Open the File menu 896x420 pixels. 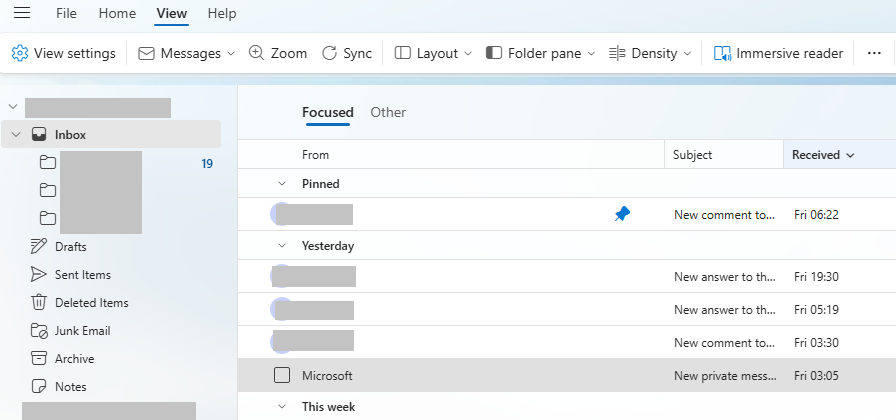66,13
